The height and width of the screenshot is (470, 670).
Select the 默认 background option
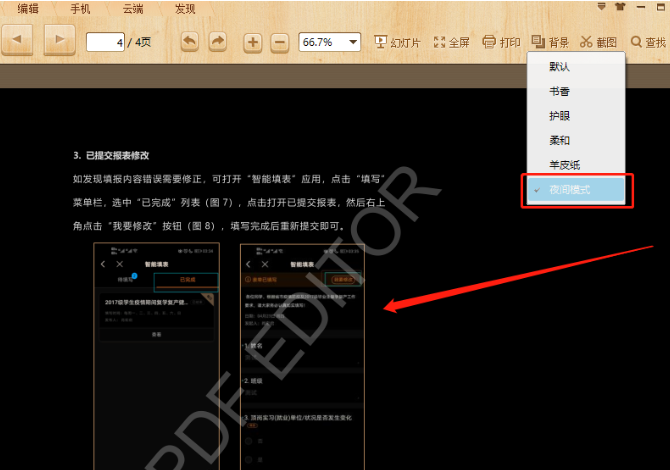tap(576, 67)
